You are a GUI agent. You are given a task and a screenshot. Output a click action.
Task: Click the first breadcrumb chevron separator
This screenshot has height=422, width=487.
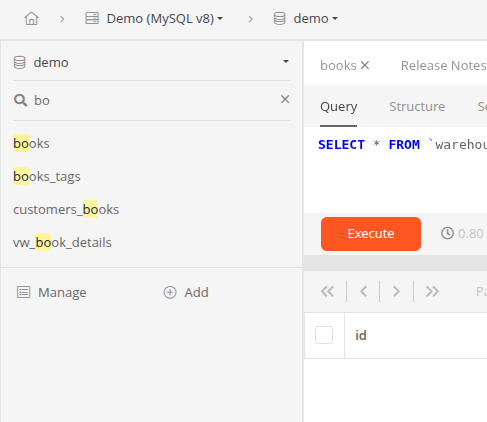tap(62, 19)
